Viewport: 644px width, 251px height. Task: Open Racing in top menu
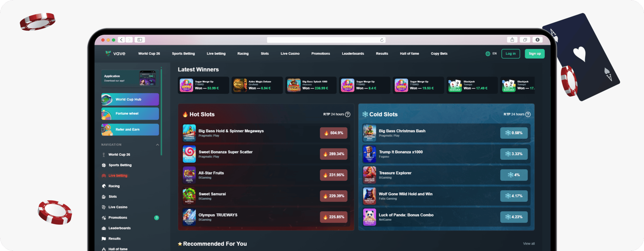(243, 54)
